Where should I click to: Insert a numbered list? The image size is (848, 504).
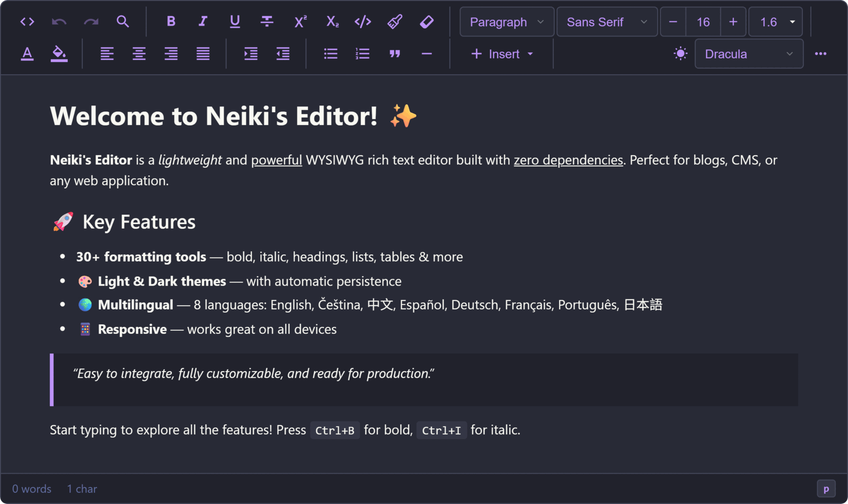pyautogui.click(x=363, y=54)
